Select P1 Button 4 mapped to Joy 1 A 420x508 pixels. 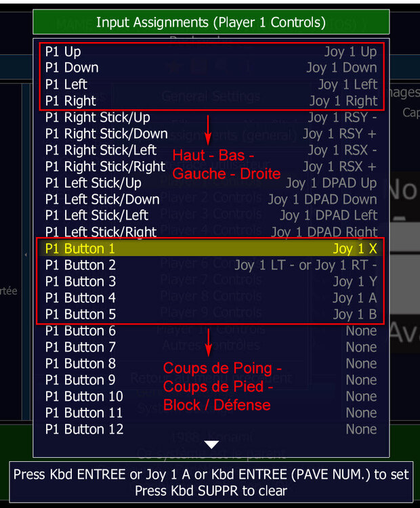point(211,298)
